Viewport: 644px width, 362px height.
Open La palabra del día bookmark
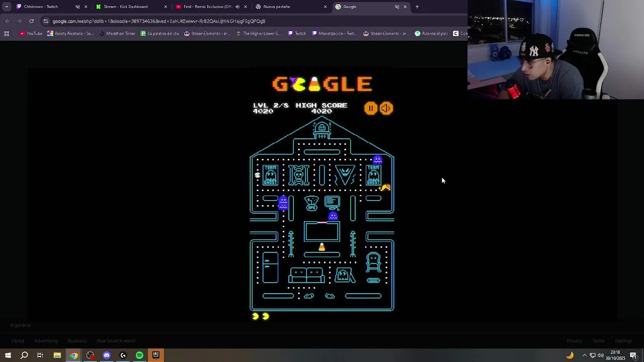159,34
